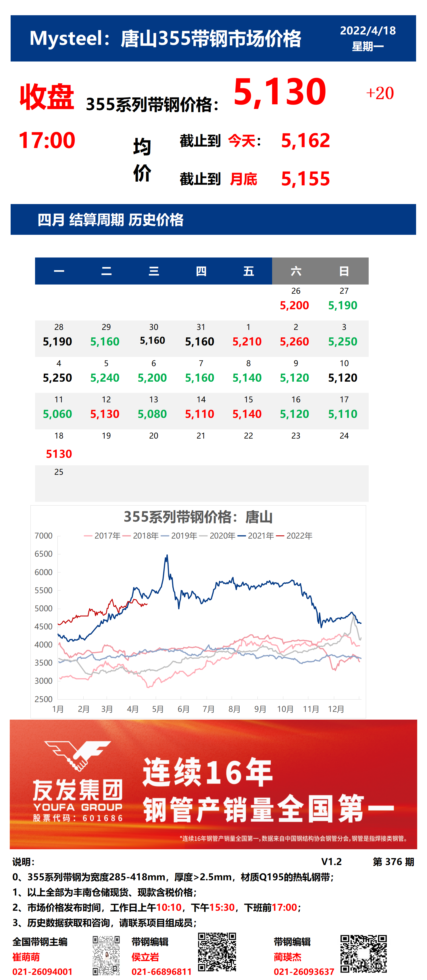Click the day 26 price 5,200
This screenshot has width=427, height=980.
point(294,305)
